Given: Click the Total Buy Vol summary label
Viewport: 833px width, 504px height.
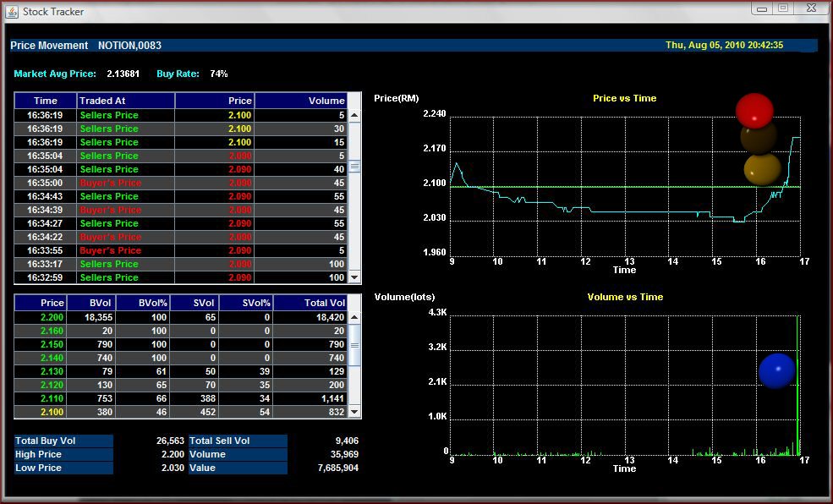Looking at the screenshot, I should coord(44,441).
